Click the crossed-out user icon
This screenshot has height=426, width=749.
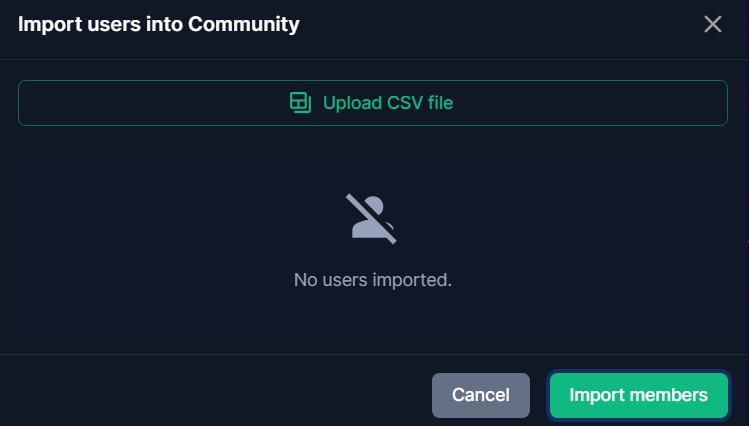(x=371, y=219)
